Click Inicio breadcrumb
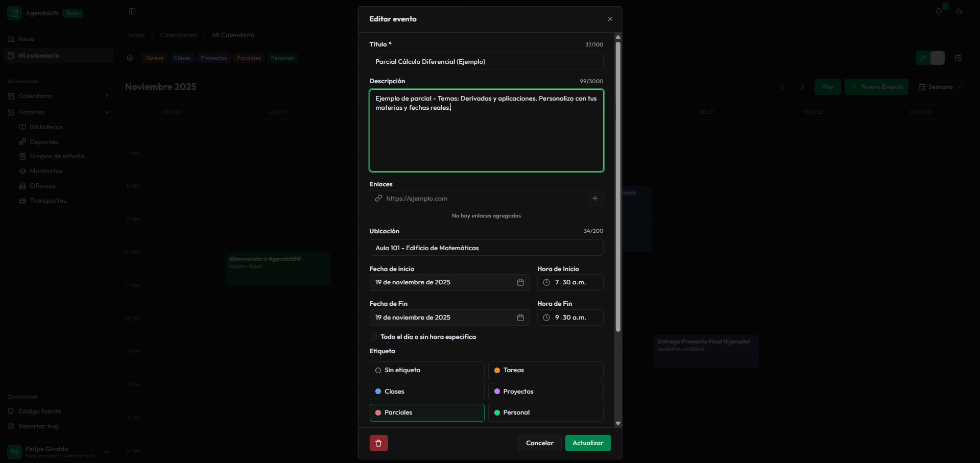 click(136, 35)
